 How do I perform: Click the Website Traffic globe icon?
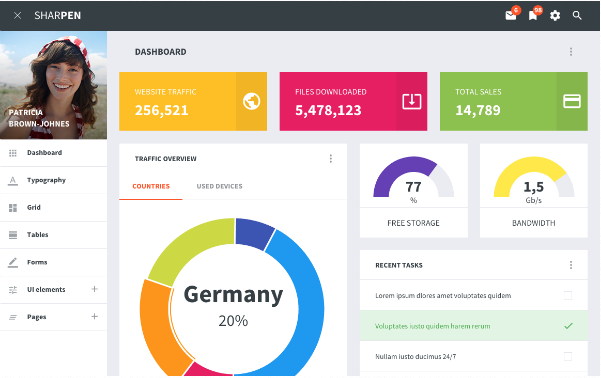(251, 101)
